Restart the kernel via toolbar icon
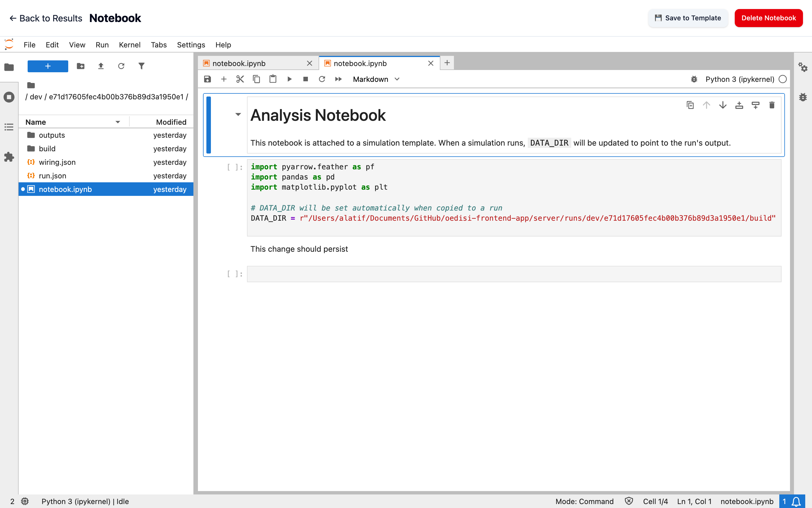This screenshot has height=508, width=812. click(322, 79)
